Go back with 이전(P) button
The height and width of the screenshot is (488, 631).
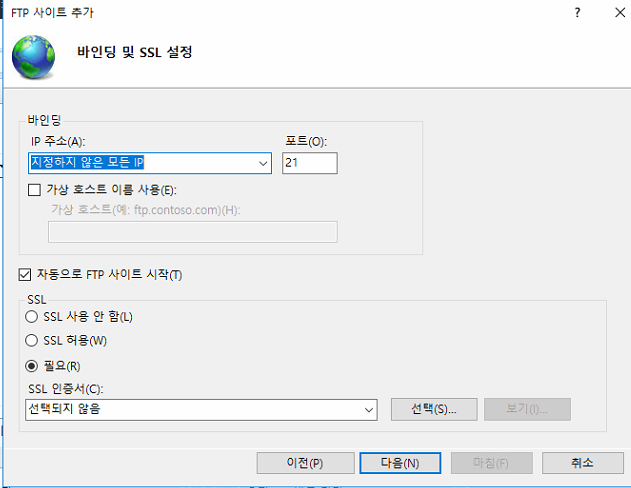pos(305,463)
